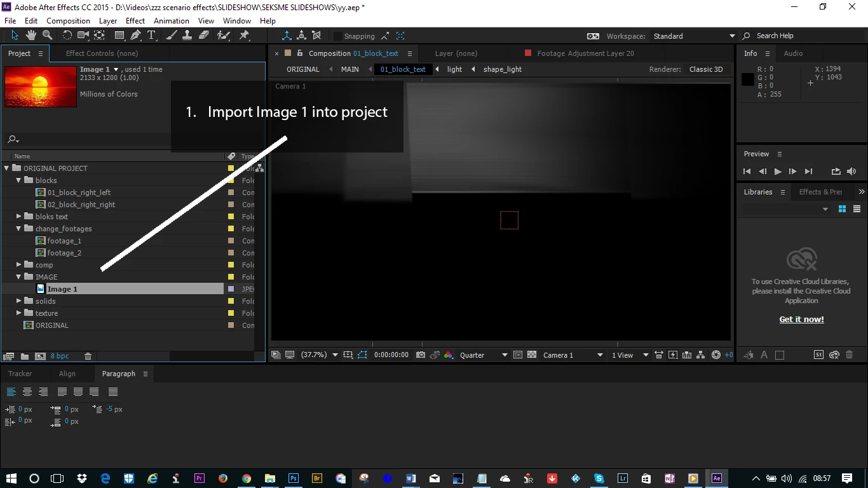Screen dimensions: 868x488
Task: Open composition flowchart from viewer bar
Action: tap(701, 355)
